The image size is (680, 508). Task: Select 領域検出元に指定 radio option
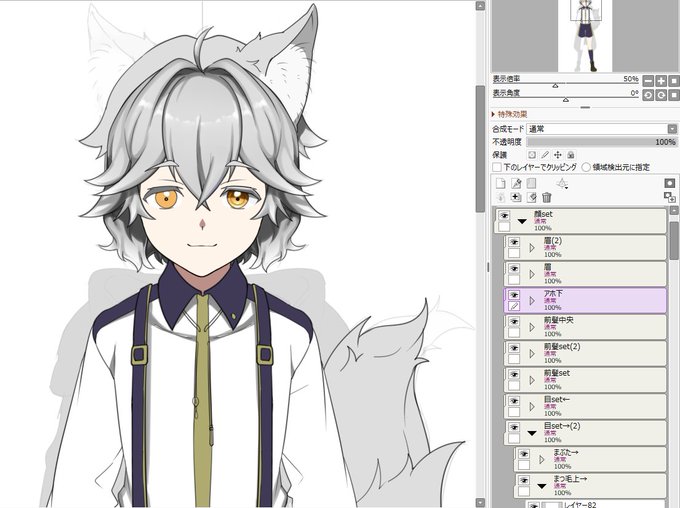click(x=586, y=167)
